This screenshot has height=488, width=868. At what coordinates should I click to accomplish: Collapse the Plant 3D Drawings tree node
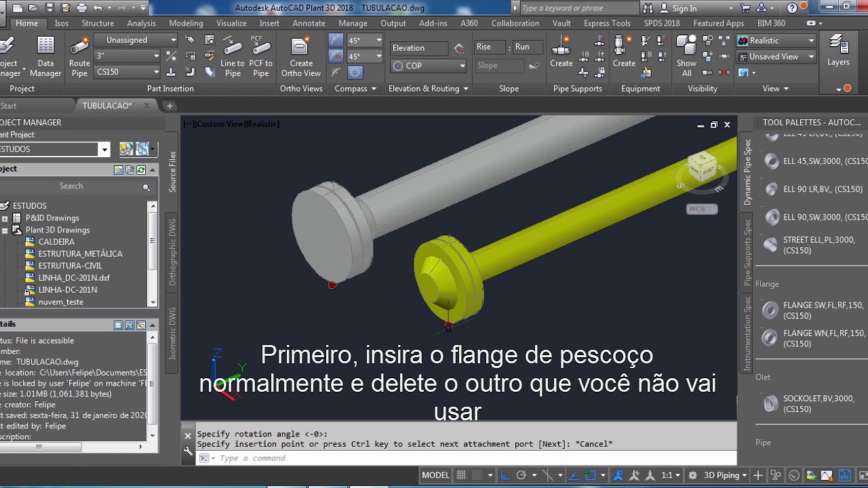tap(5, 230)
